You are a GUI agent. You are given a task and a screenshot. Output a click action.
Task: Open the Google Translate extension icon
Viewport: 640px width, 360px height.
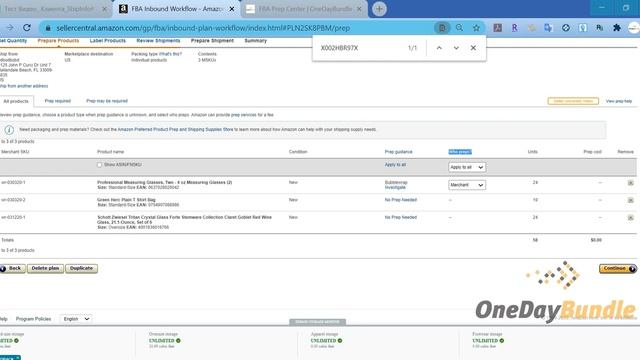[x=548, y=28]
